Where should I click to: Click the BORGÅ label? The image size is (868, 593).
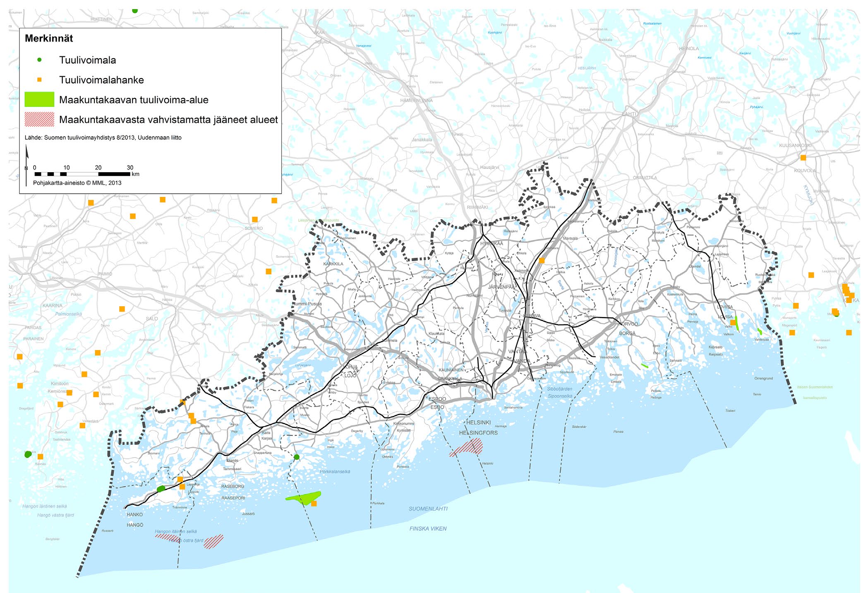[627, 334]
